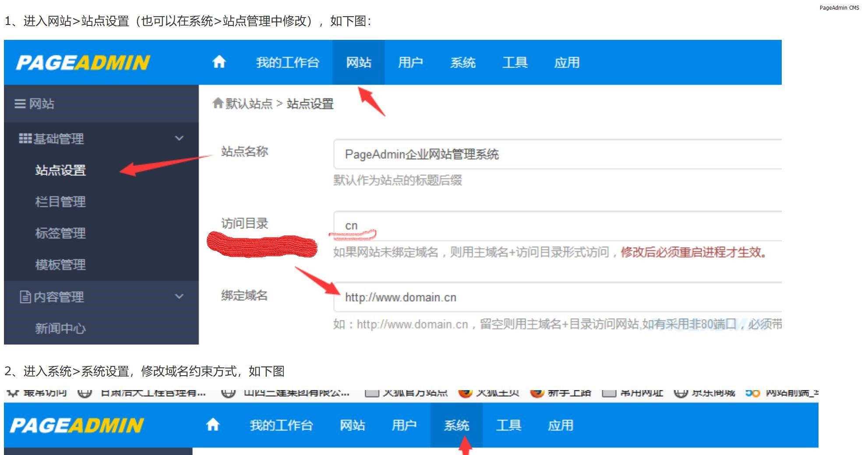The width and height of the screenshot is (868, 455).
Task: Open 工具 menu in step 2 navbar
Action: coord(509,425)
